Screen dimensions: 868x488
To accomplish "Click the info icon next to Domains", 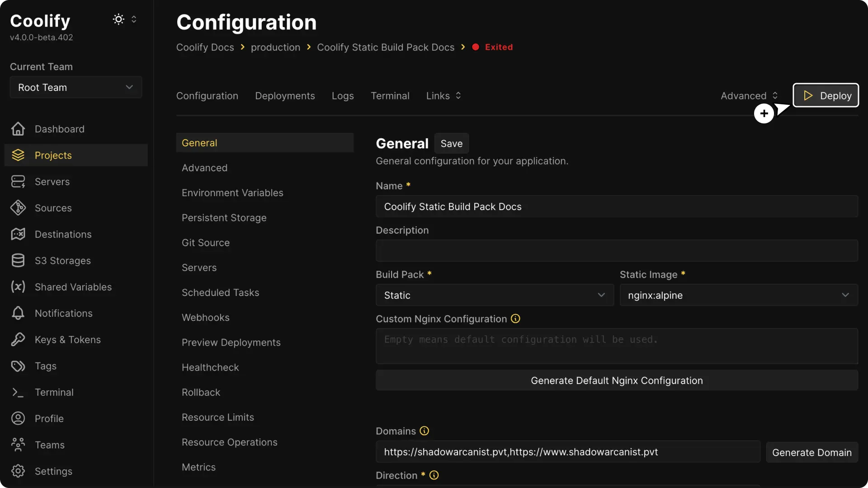I will point(424,431).
